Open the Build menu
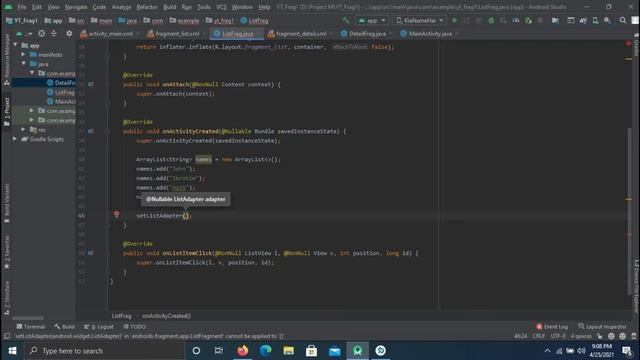The image size is (640, 360). coord(169,7)
